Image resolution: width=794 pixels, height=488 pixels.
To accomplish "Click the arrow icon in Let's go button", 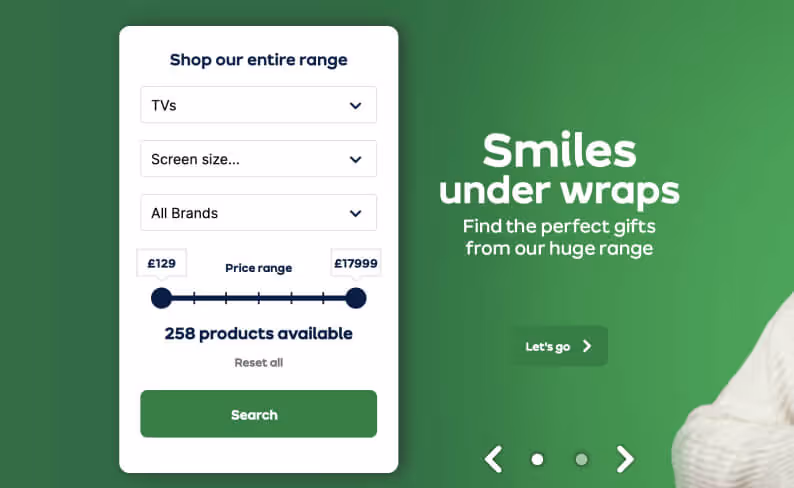I will pyautogui.click(x=587, y=346).
